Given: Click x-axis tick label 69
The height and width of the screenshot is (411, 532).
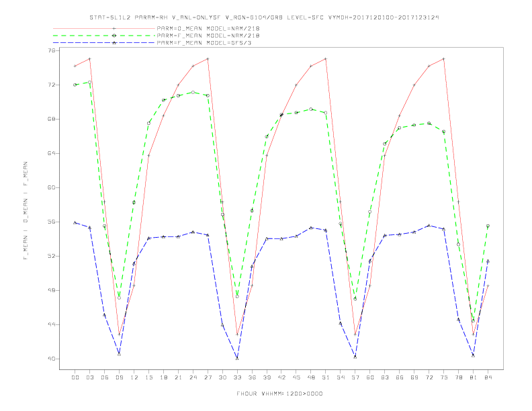Looking at the screenshot, I should tap(414, 377).
